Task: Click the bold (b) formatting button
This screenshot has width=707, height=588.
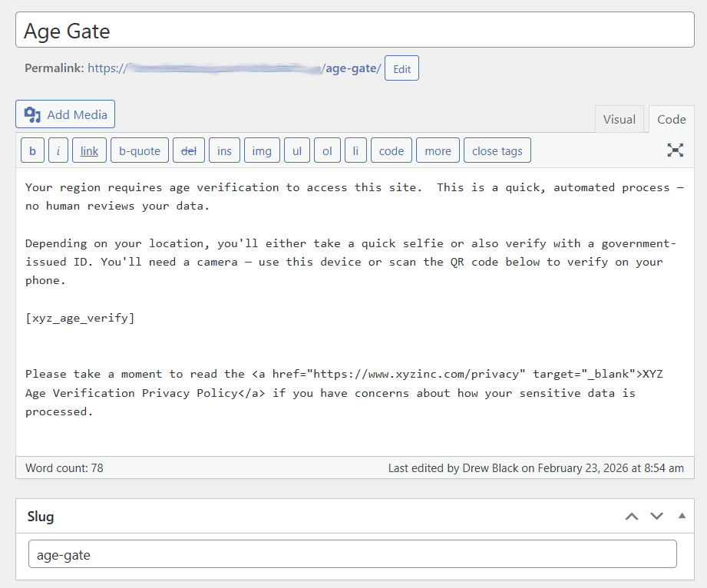Action: [32, 150]
